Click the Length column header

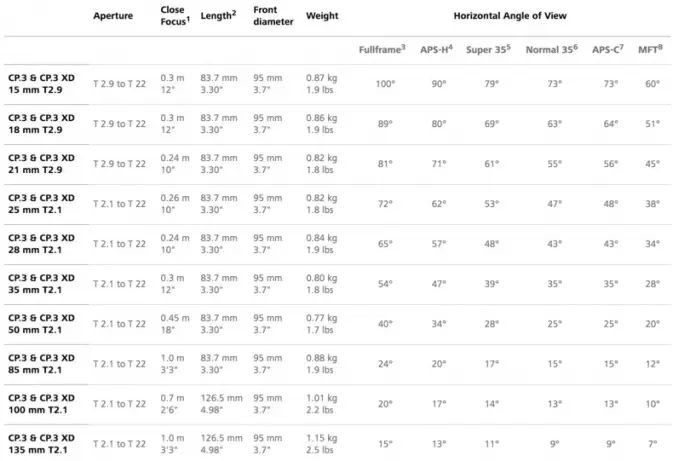(218, 15)
